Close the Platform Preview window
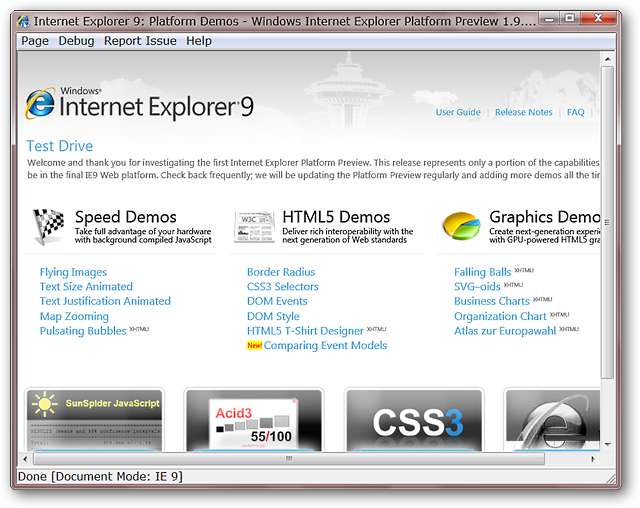The height and width of the screenshot is (508, 640). [x=598, y=19]
